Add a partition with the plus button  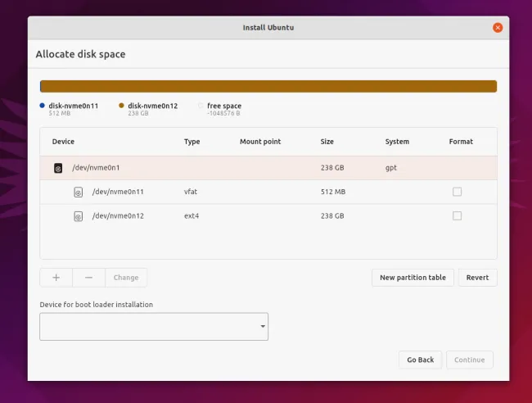pyautogui.click(x=56, y=278)
